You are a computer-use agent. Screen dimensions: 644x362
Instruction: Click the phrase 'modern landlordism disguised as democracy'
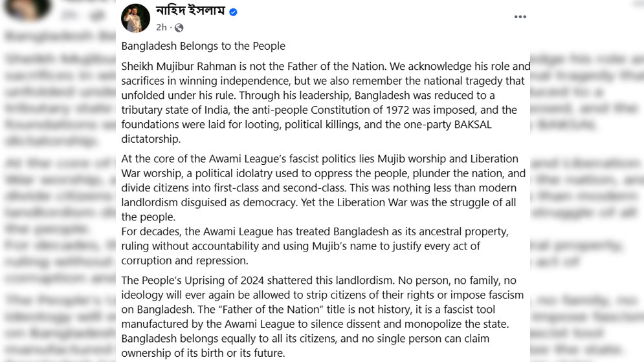point(318,195)
